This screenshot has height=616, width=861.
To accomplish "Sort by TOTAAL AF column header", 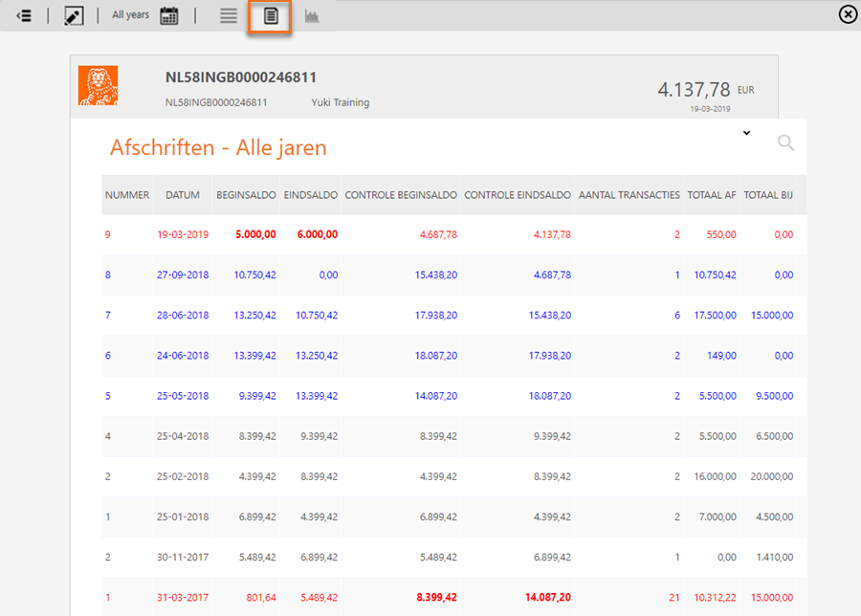I will (x=712, y=195).
